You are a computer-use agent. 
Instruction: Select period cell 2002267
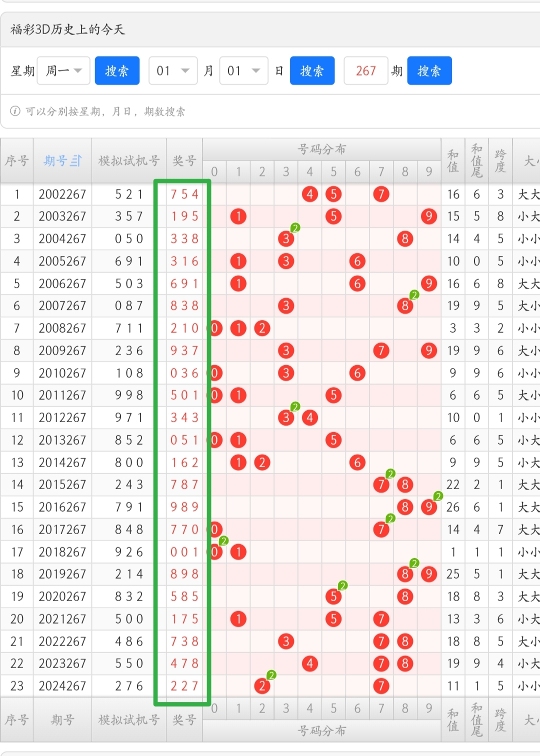pos(62,194)
